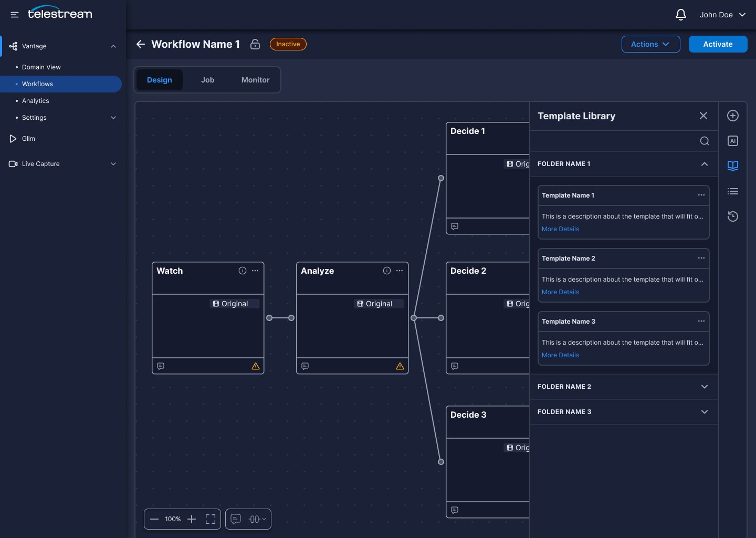Image resolution: width=756 pixels, height=538 pixels.
Task: Open the more options menu on the Watch node
Action: point(255,271)
